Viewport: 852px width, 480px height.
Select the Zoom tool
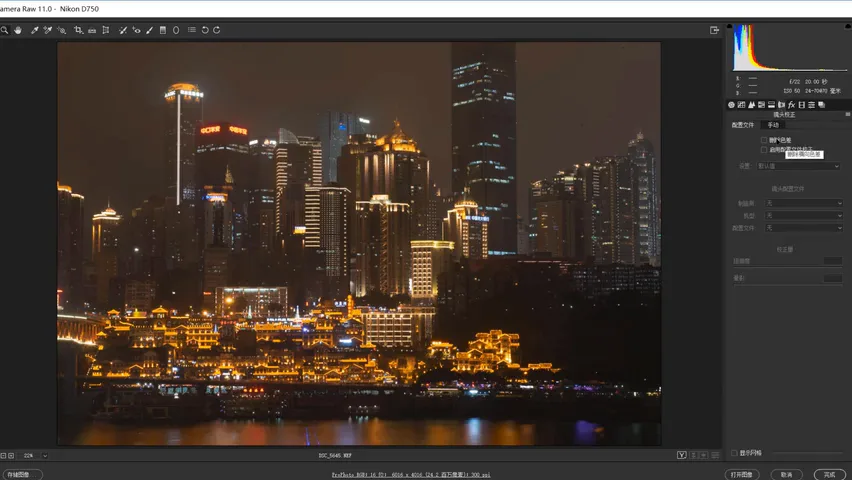(x=4, y=30)
